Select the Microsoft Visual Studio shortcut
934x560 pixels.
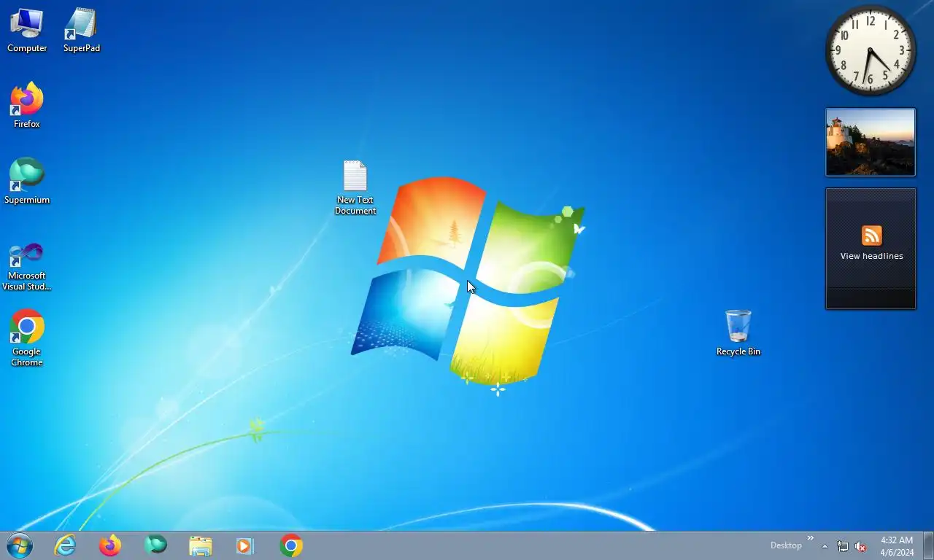pyautogui.click(x=27, y=266)
